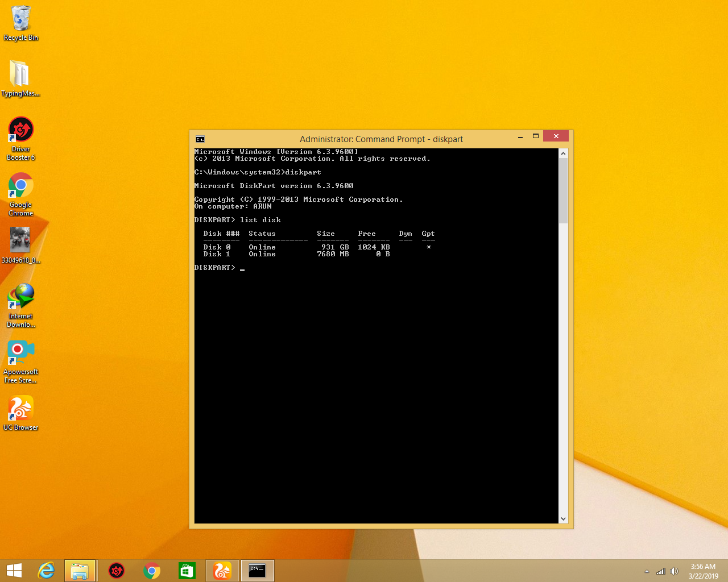Image resolution: width=728 pixels, height=582 pixels.
Task: Open Internet Explorer from the taskbar
Action: [45, 571]
